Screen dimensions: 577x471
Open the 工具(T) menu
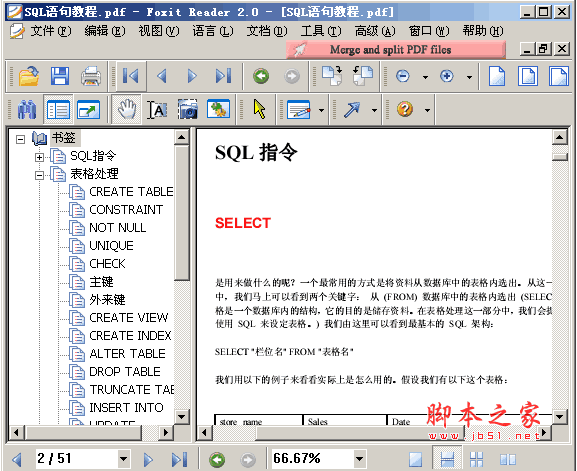(x=321, y=31)
